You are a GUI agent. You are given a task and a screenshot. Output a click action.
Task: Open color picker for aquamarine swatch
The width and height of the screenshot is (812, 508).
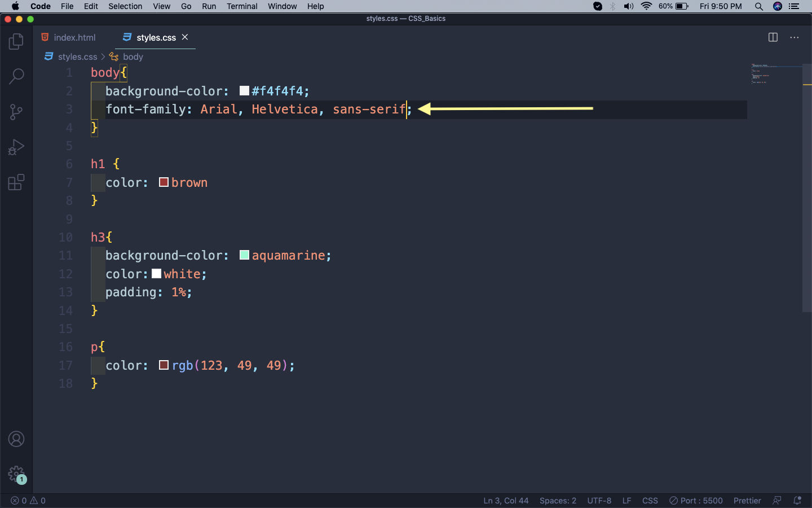tap(244, 255)
